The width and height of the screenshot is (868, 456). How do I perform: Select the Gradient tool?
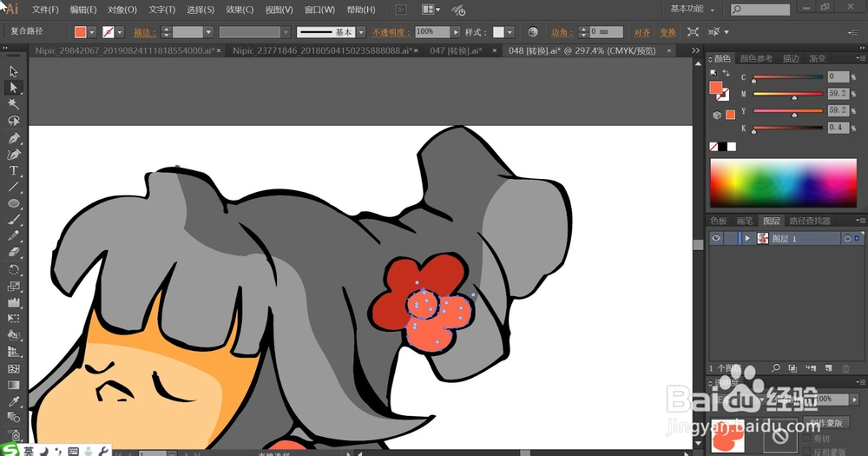(x=14, y=385)
